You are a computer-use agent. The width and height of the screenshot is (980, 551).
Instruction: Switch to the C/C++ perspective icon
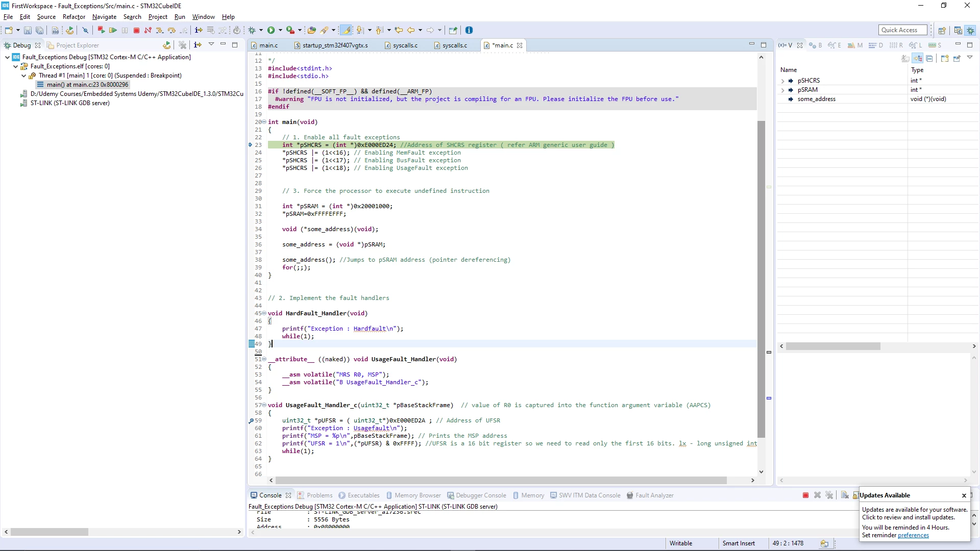tap(958, 31)
